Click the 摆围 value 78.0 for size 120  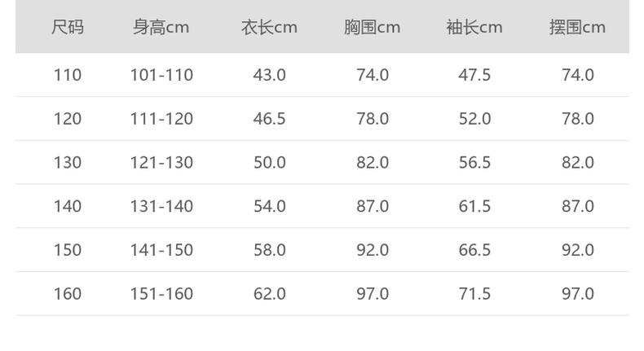coord(577,119)
